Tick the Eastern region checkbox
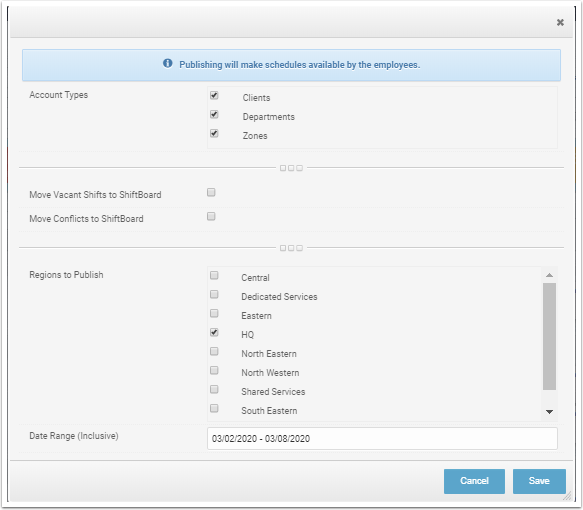 pos(214,313)
